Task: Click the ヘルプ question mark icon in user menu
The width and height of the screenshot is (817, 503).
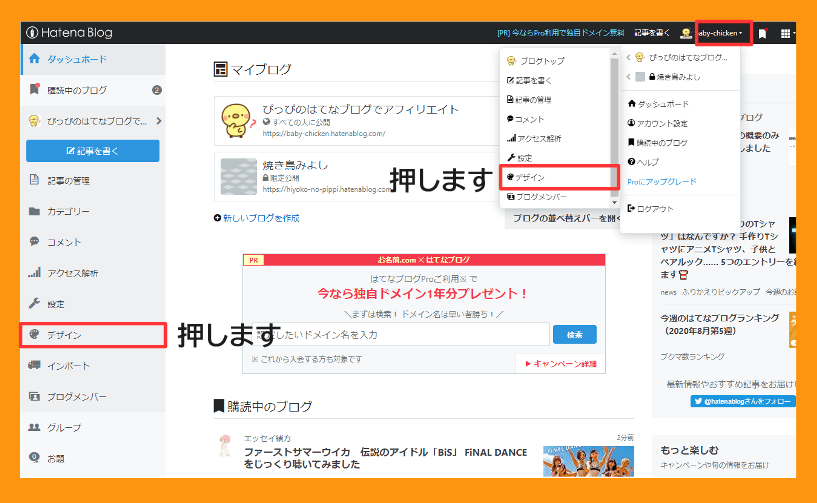Action: (631, 162)
